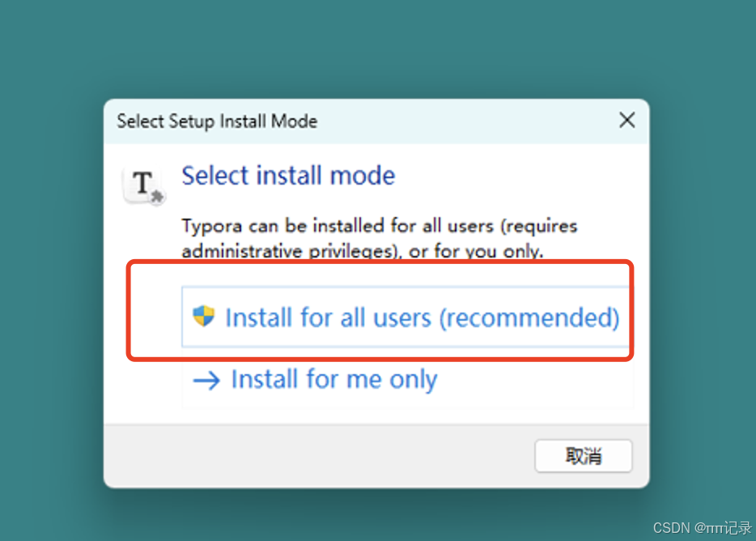Click the word Install in the all-users option
The width and height of the screenshot is (756, 541).
click(x=258, y=317)
